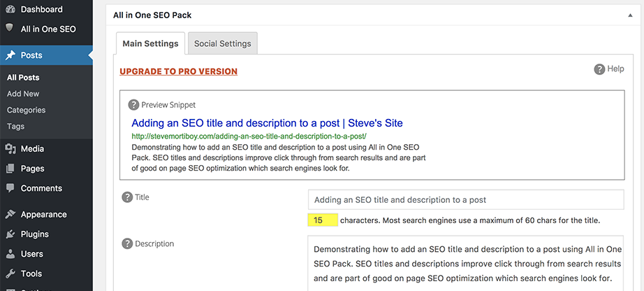Click the Plugins plug icon
This screenshot has width=644, height=291.
coord(10,234)
